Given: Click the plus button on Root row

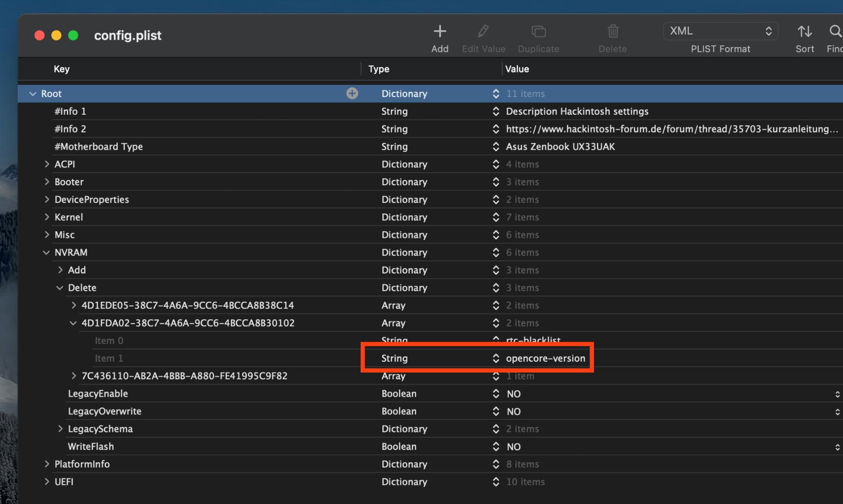Looking at the screenshot, I should pos(352,94).
